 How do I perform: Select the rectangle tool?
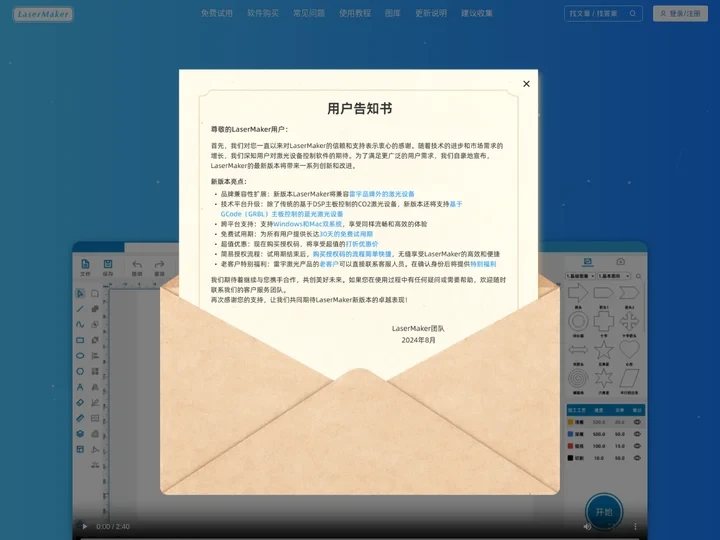(80, 340)
